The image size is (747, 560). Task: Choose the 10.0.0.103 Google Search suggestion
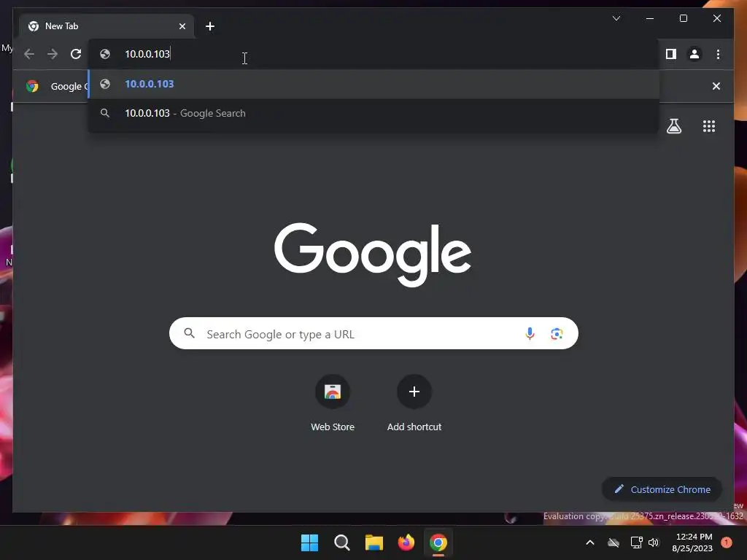[374, 113]
